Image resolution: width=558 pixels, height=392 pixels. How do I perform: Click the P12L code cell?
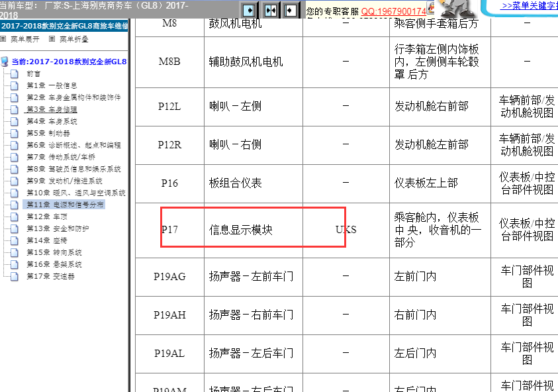(x=169, y=107)
